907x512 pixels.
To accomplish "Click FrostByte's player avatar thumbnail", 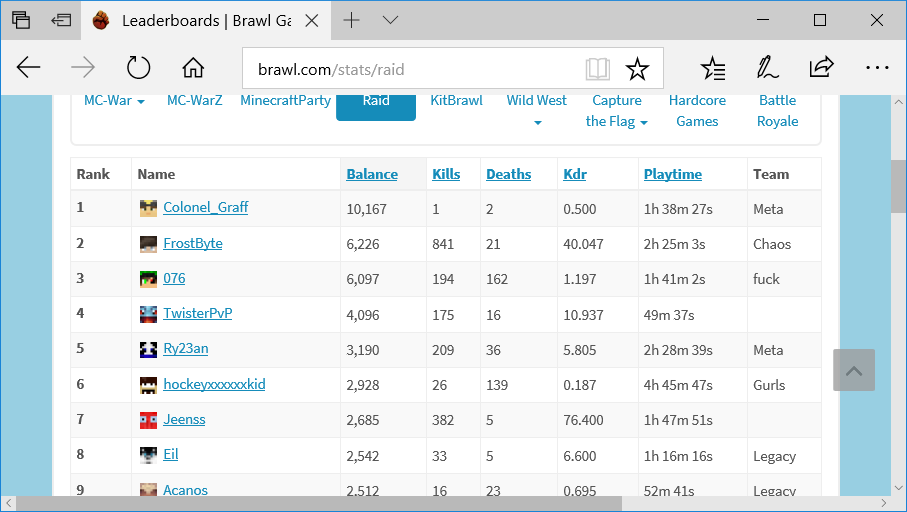I will tap(148, 244).
